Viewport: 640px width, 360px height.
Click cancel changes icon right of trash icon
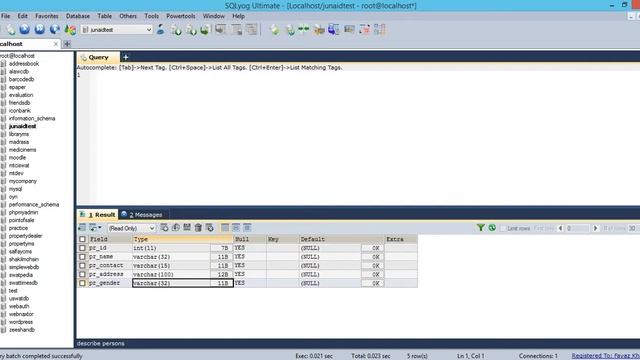209,228
